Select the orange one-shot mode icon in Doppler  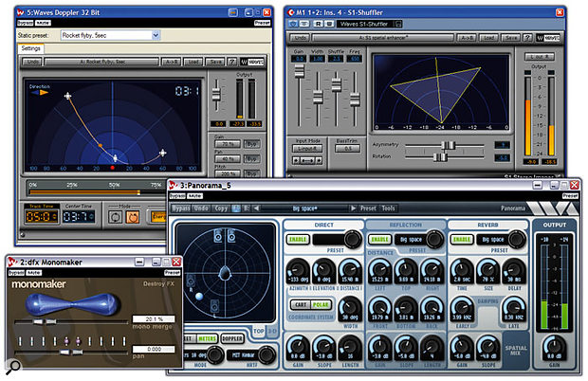(133, 217)
